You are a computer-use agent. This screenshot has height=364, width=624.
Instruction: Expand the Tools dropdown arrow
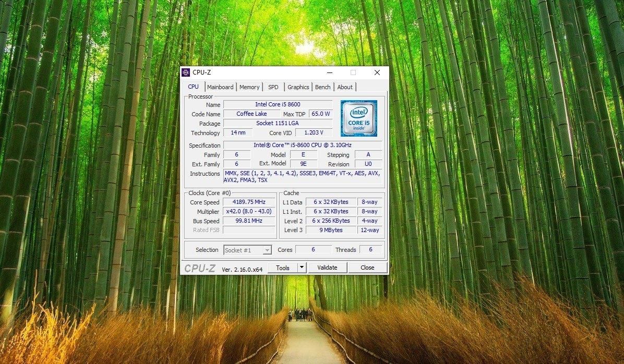point(302,268)
